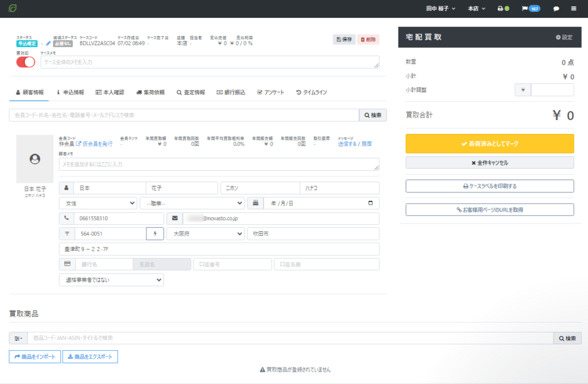Click 商品をエクスポート button
Image resolution: width=588 pixels, height=384 pixels.
(x=90, y=356)
